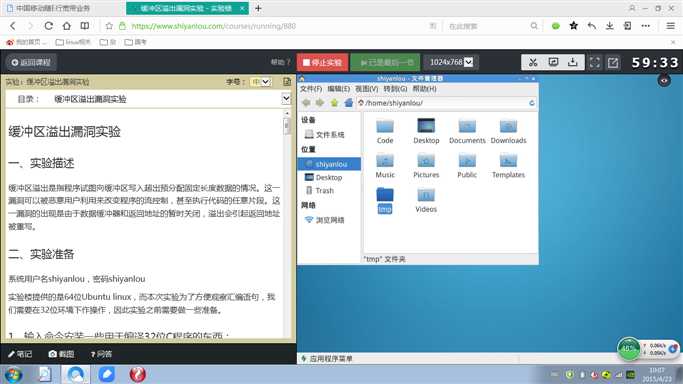Expand the table of contents dropdown
Screen dimensions: 683x384
(286, 99)
